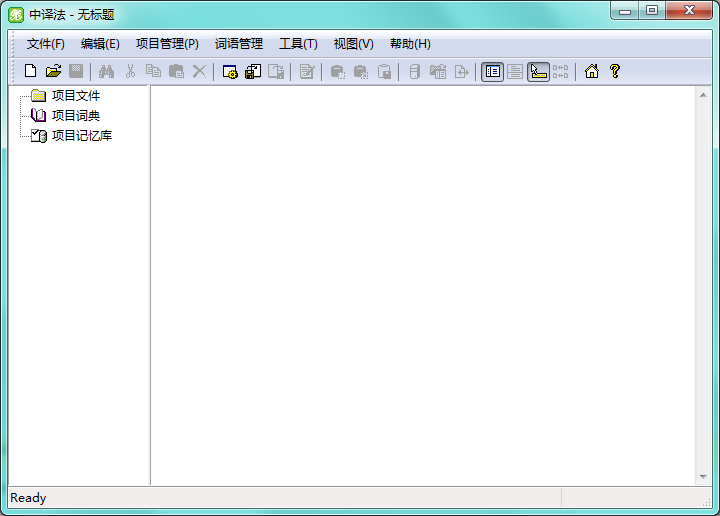The height and width of the screenshot is (516, 720).
Task: Maximize the 中译法 window
Action: point(652,11)
